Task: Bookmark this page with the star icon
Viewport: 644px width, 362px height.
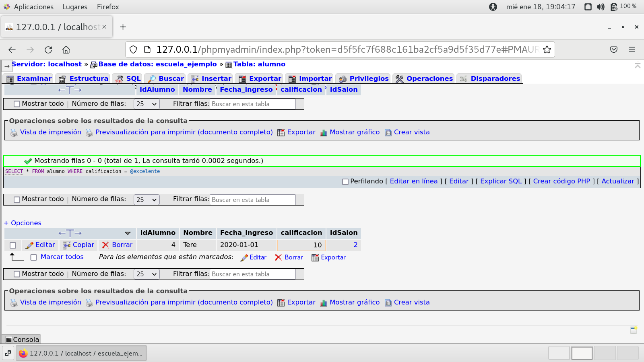Action: [547, 50]
